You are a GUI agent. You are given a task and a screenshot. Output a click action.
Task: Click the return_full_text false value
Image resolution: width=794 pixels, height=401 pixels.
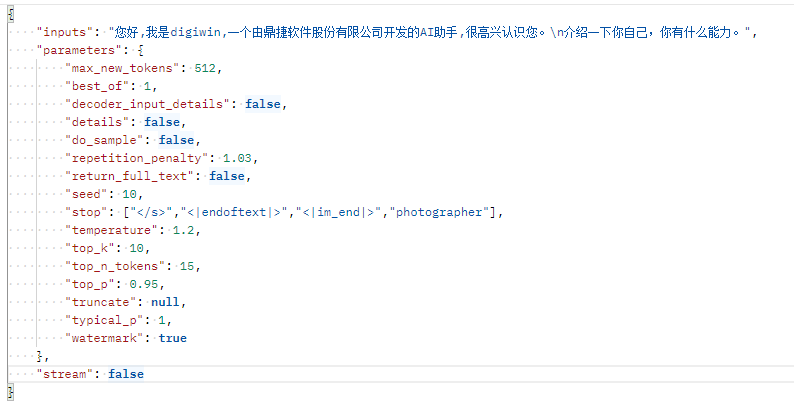point(227,176)
